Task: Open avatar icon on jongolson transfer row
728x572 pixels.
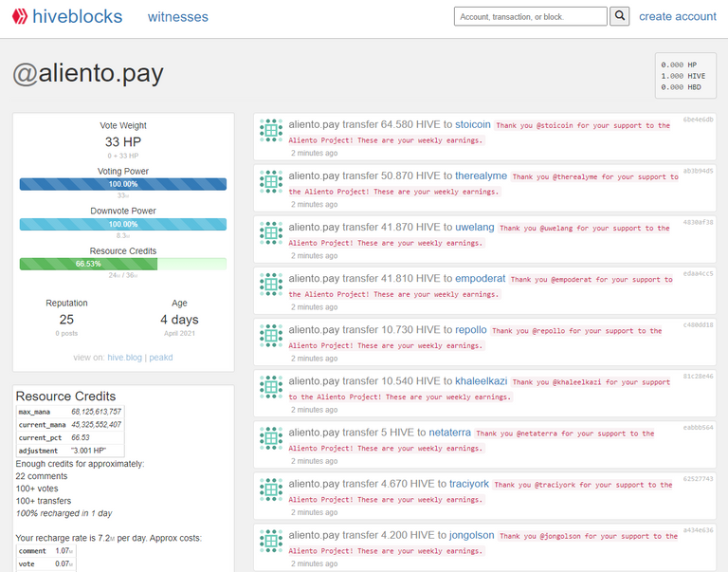Action: tap(271, 541)
